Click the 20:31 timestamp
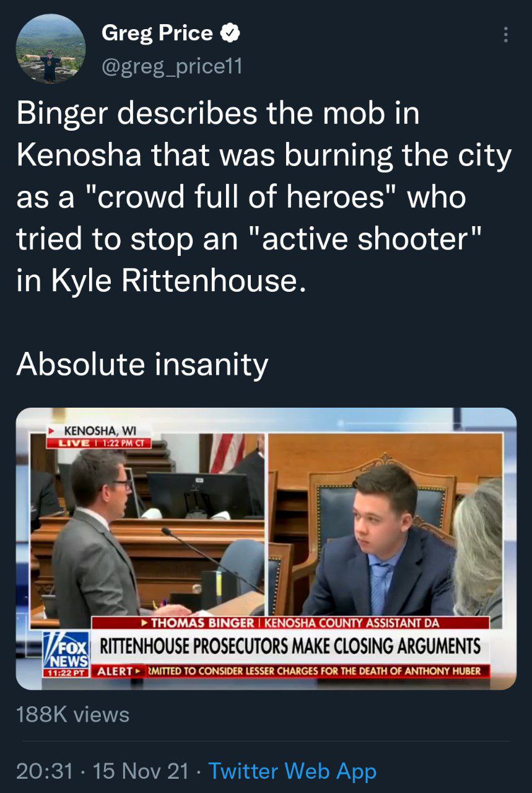532x793 pixels. pos(44,771)
